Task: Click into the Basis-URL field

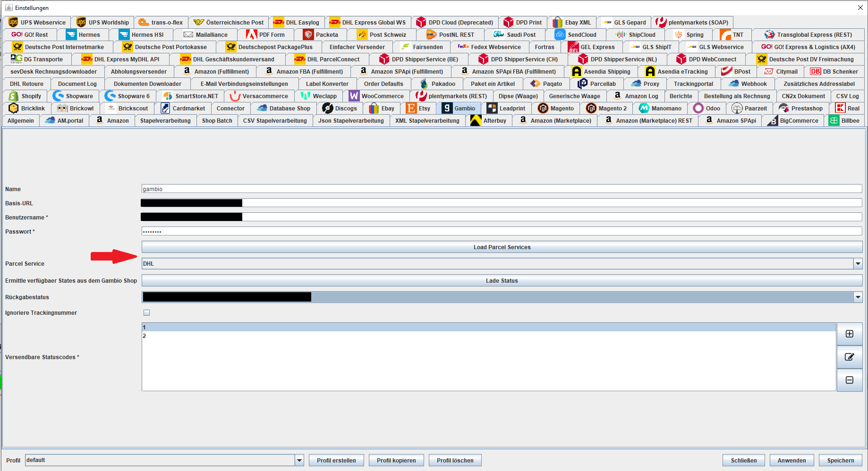Action: 502,203
